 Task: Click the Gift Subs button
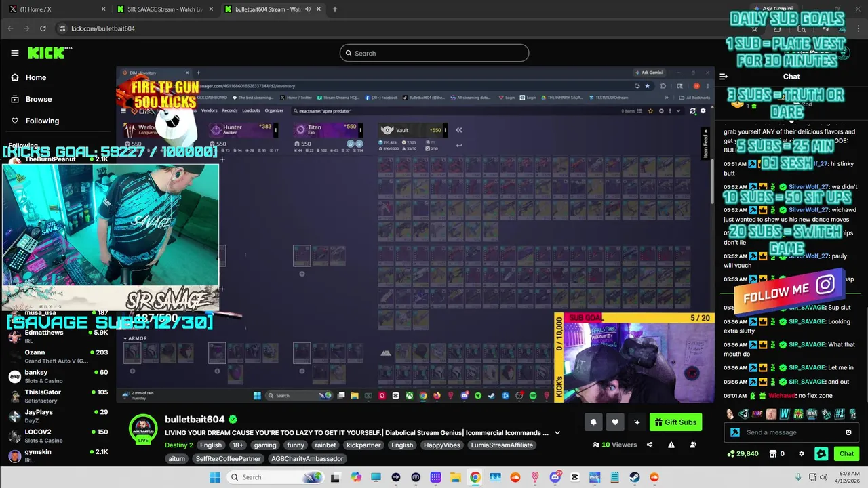coord(675,422)
